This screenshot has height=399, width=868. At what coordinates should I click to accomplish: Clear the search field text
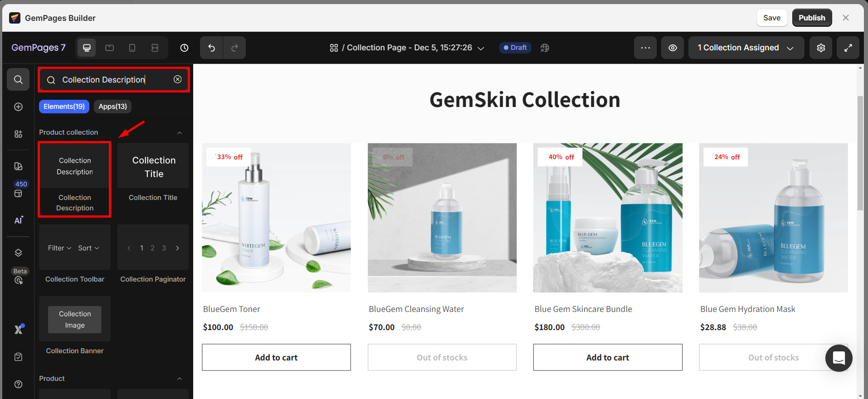click(178, 79)
